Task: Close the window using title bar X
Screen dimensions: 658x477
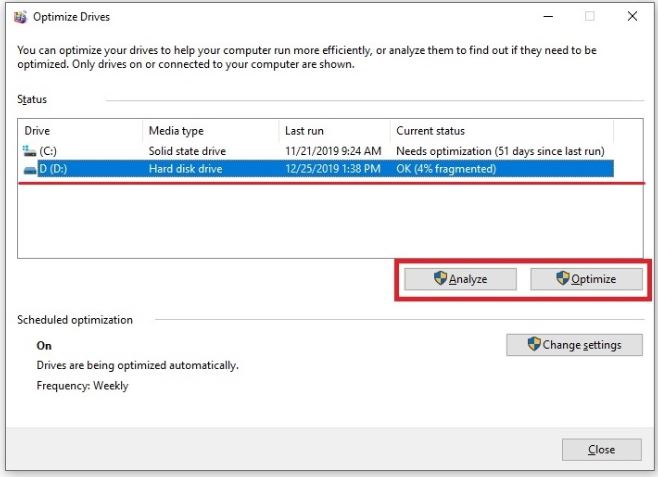Action: (632, 17)
